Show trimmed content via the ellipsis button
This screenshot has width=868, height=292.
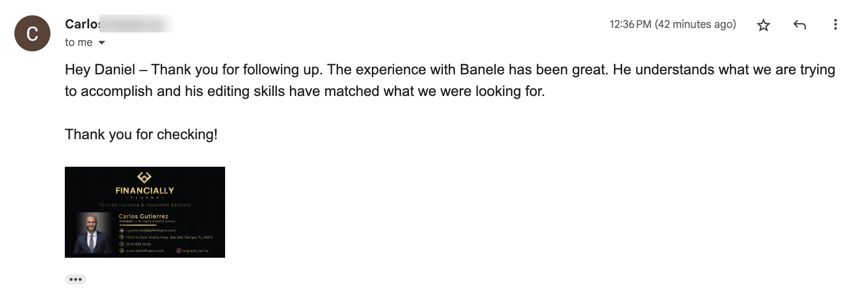tap(76, 279)
